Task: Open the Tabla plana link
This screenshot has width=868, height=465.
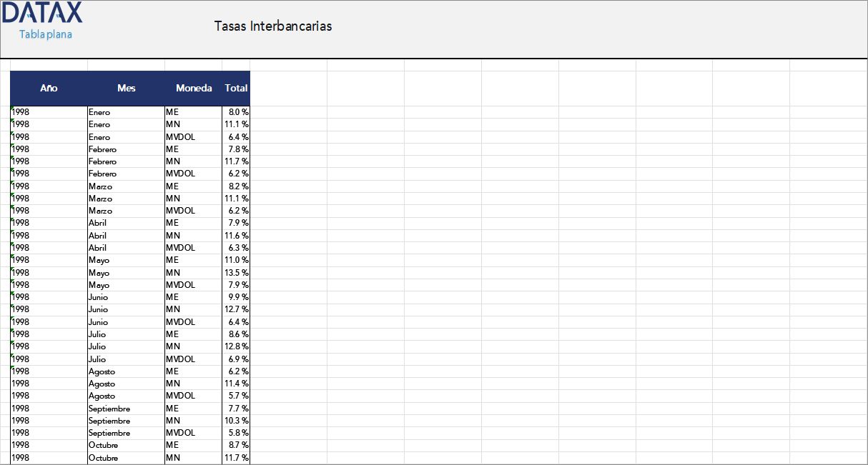Action: click(x=46, y=34)
